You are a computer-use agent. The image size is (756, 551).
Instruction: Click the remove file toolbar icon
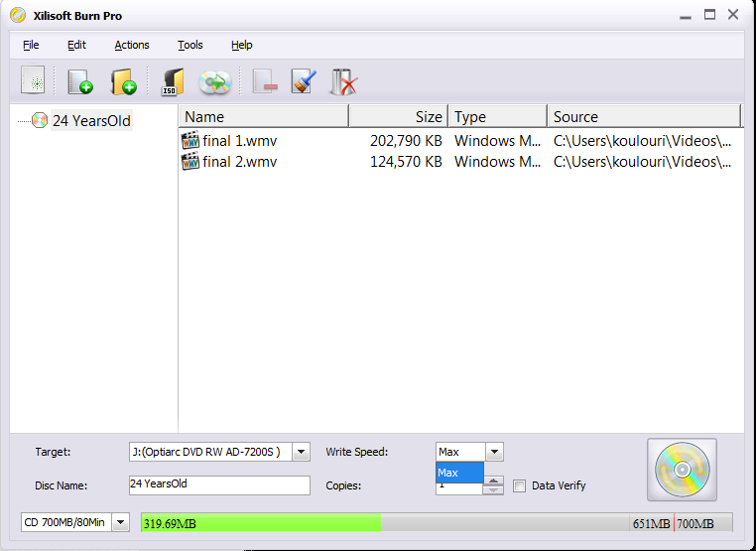point(265,81)
